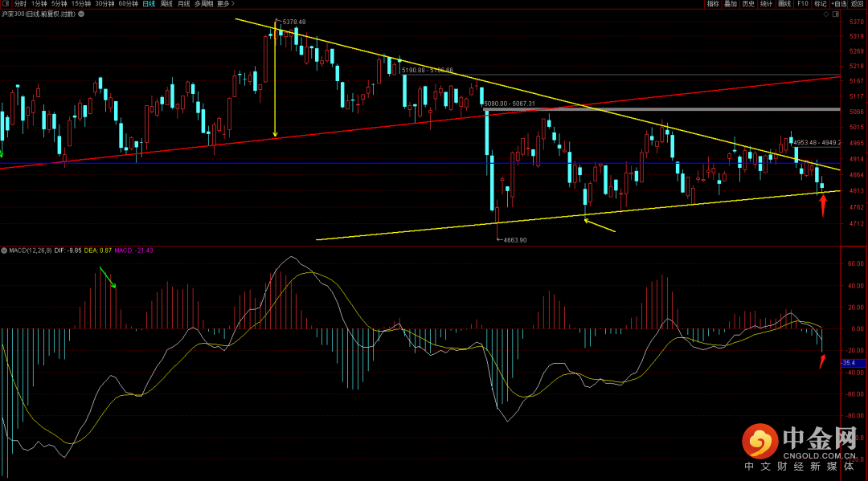This screenshot has width=868, height=481.
Task: Click the 沪深300 chart title text
Action: point(39,14)
